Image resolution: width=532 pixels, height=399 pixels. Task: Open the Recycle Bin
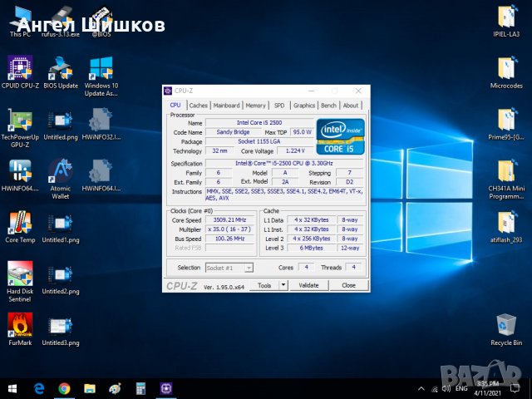[x=506, y=330]
